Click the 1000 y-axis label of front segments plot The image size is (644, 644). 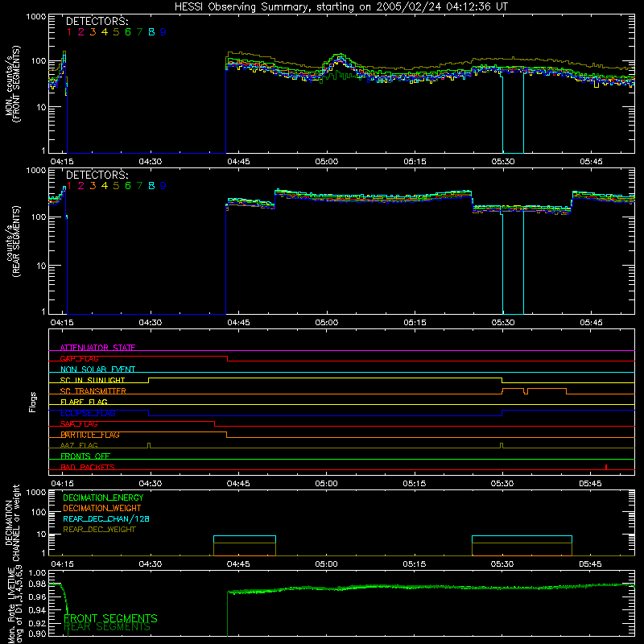coord(35,17)
